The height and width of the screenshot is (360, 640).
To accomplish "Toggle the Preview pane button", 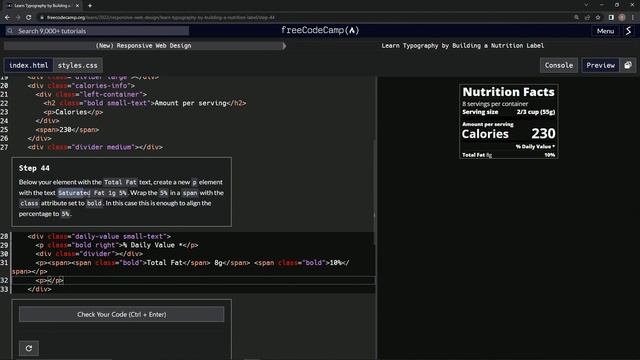I will [600, 65].
